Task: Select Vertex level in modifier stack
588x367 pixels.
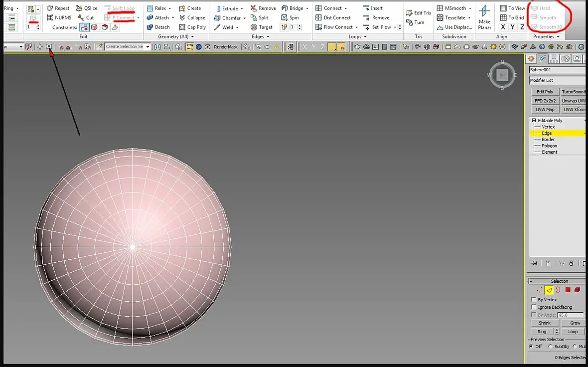Action: pos(548,127)
